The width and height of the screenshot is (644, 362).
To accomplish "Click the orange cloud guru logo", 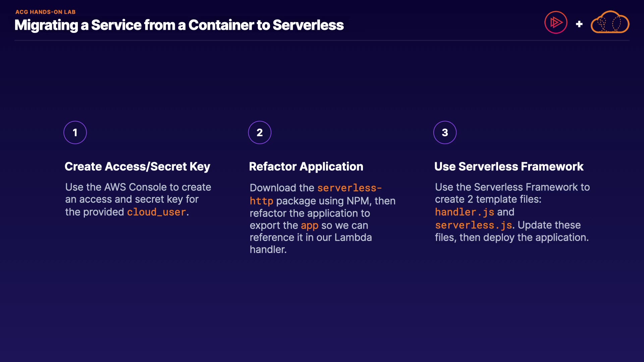I will [x=610, y=22].
